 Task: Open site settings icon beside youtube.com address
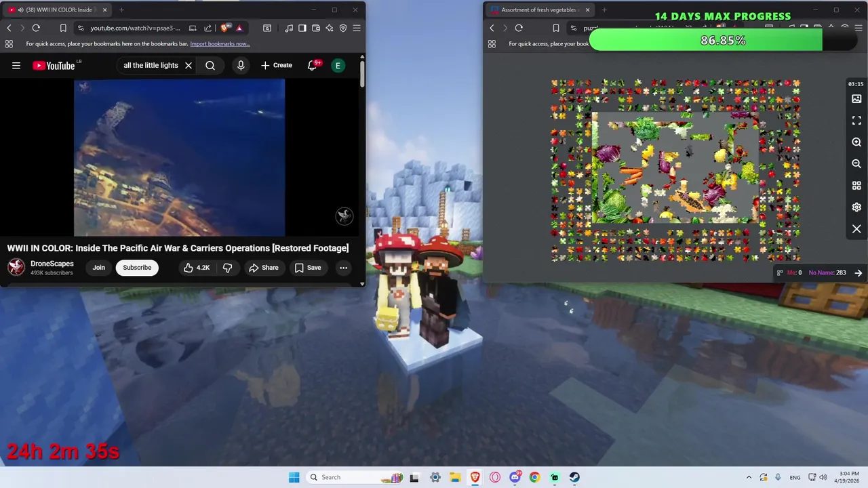[81, 28]
